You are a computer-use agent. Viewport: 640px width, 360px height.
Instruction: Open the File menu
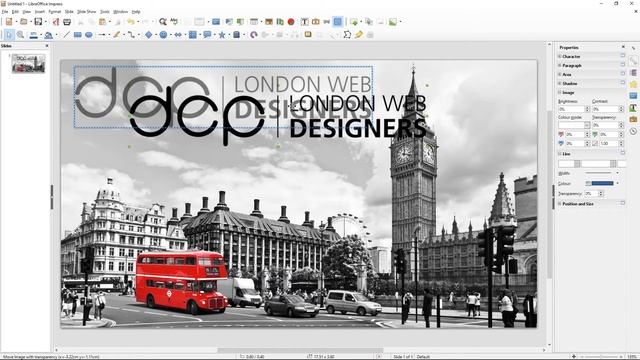click(5, 12)
